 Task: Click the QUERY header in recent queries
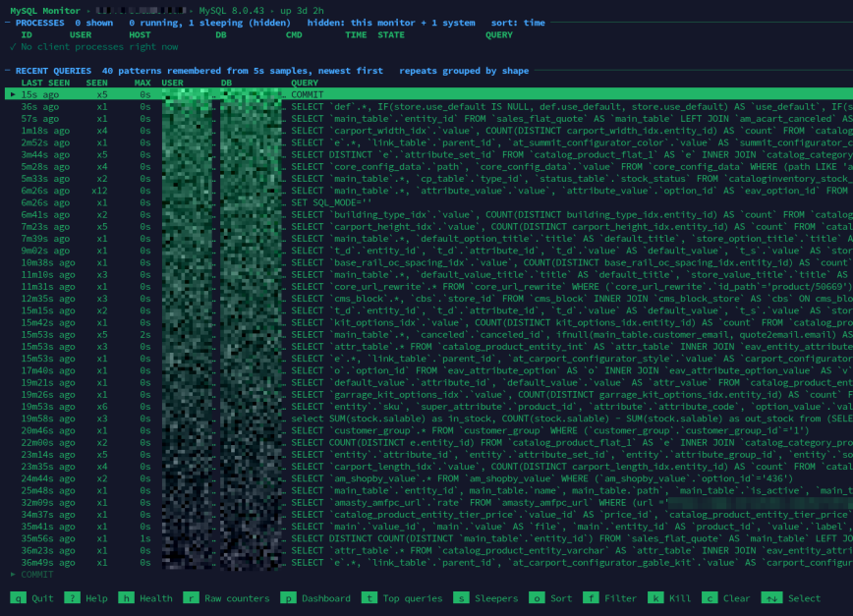pos(304,83)
